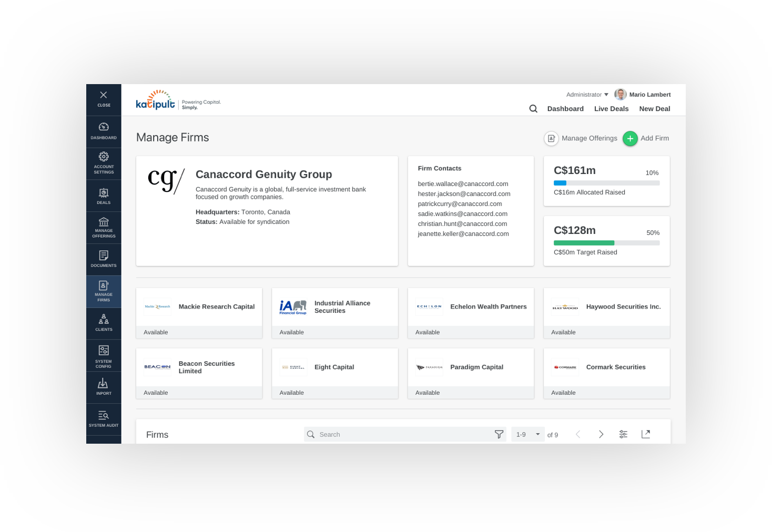This screenshot has width=772, height=532.
Task: Click the green Add Firm plus icon
Action: click(x=630, y=138)
